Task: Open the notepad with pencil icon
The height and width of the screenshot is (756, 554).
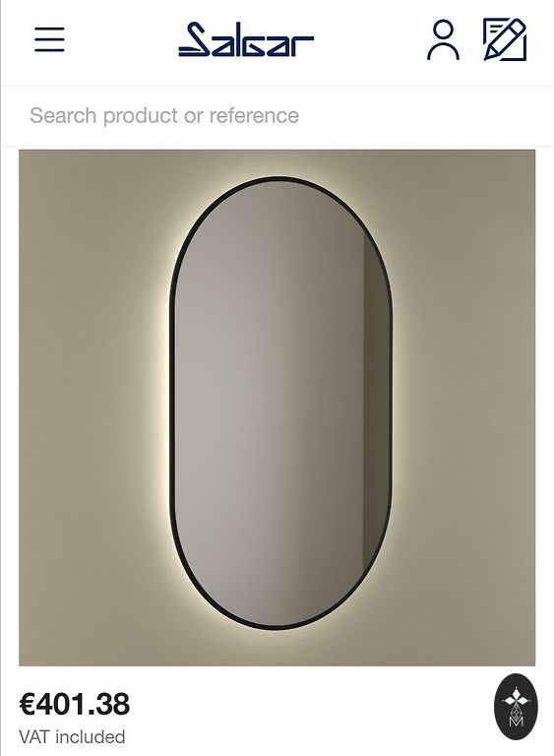Action: (505, 39)
